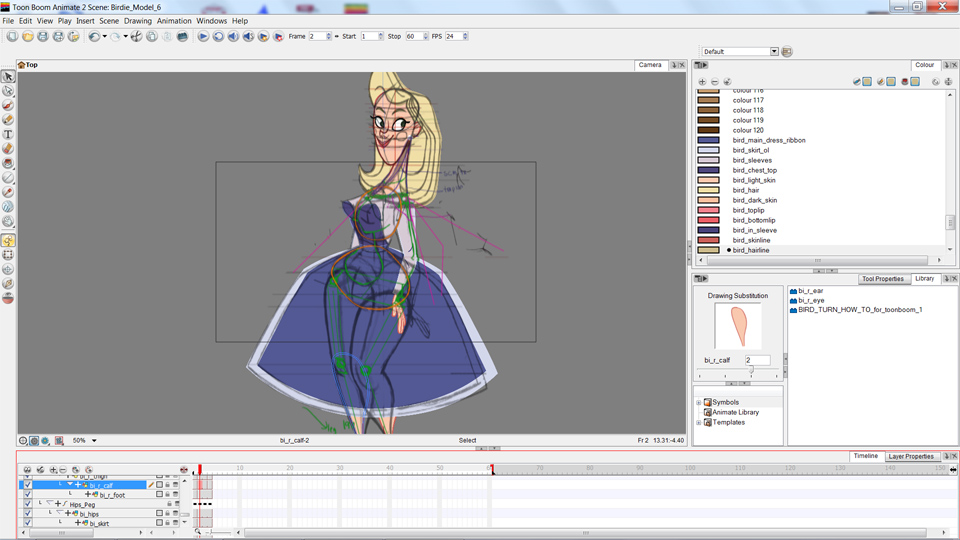Choose the Text tool in the left toolbar
This screenshot has width=960, height=540.
pyautogui.click(x=8, y=134)
